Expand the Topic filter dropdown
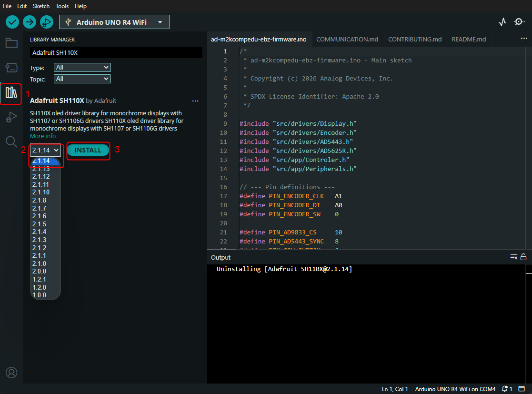Screen dimensions: 532x394 click(x=82, y=79)
